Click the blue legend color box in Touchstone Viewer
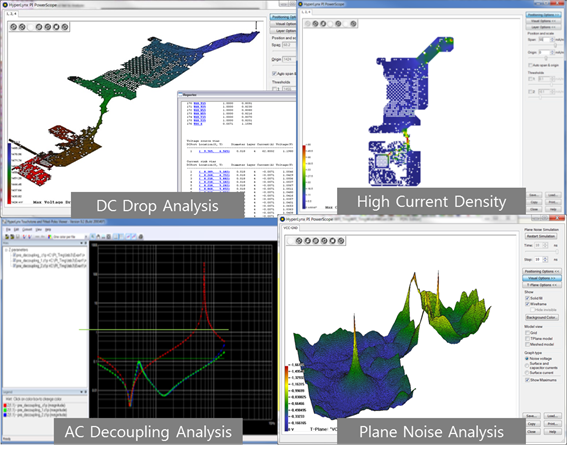 pos(5,415)
